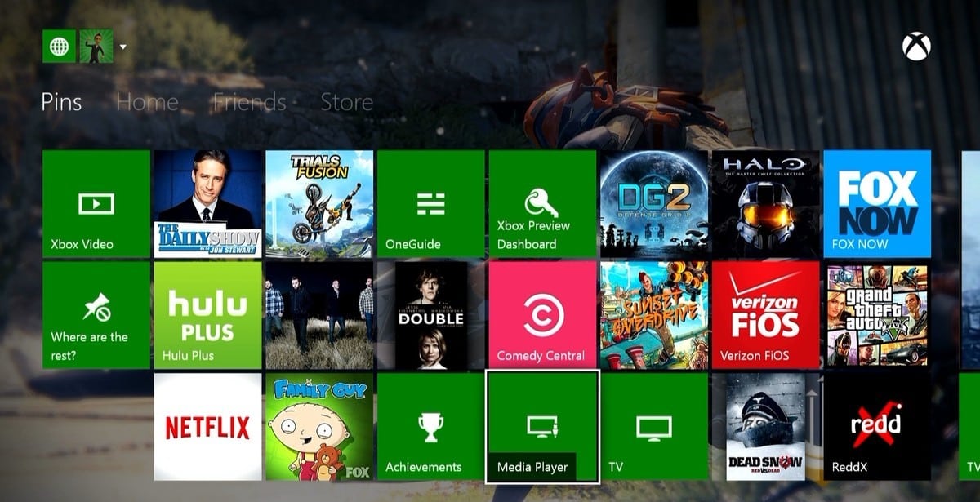Click the green globe network icon
Screen dimensions: 980x502
coord(59,47)
